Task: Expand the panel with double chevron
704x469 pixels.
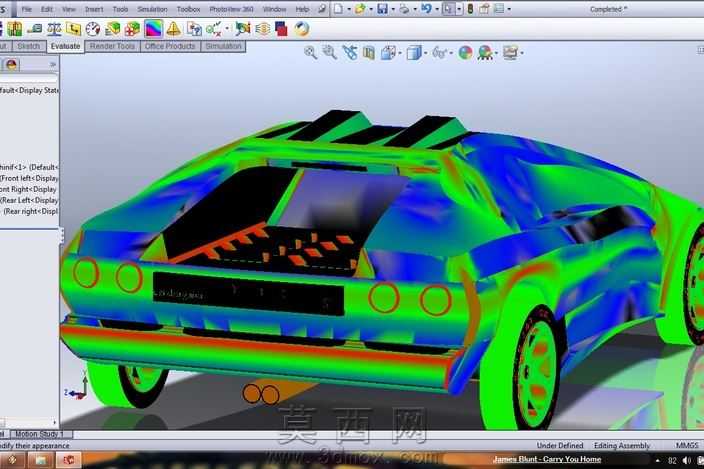Action: (53, 65)
